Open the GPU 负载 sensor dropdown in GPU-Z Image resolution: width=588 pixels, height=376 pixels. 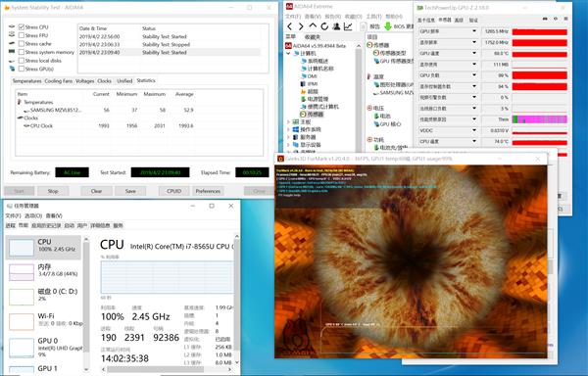[474, 75]
